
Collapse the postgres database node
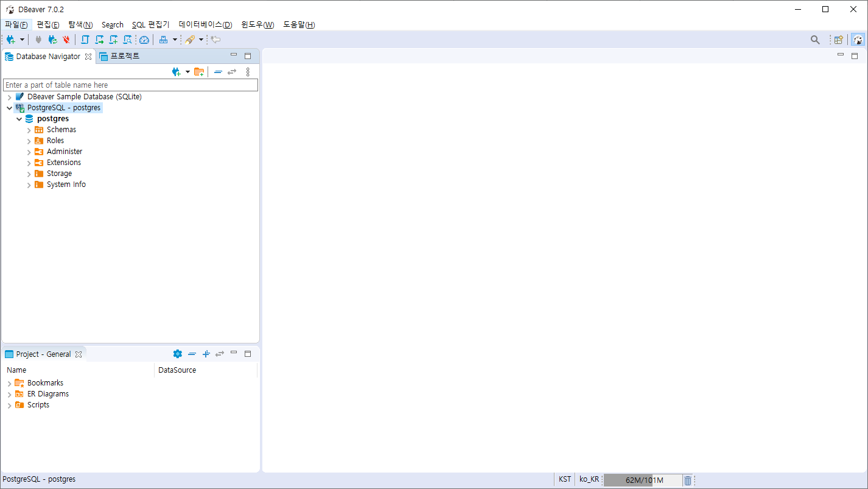pos(19,119)
